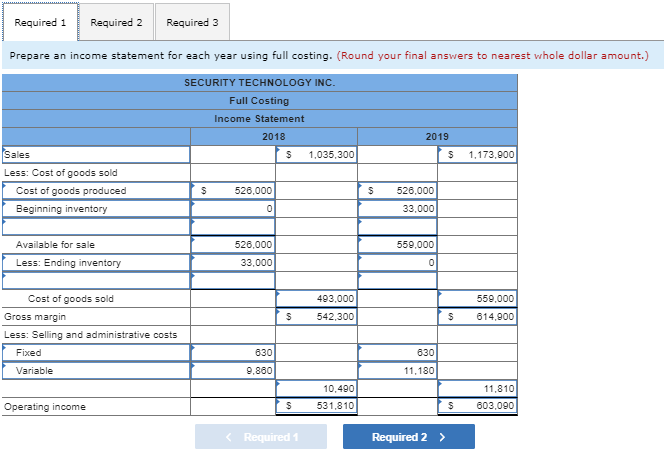Edit 2018 ending inventory value 33,000
The width and height of the screenshot is (664, 474).
coord(233,263)
